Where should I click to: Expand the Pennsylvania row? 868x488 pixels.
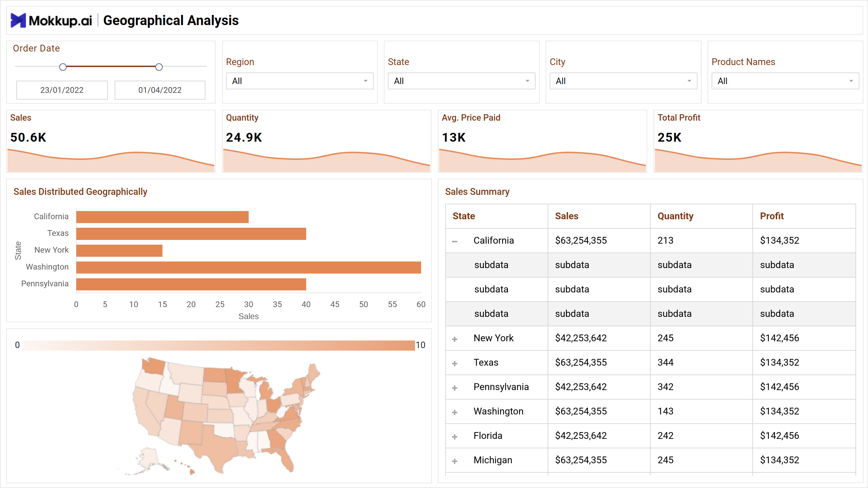pos(455,387)
